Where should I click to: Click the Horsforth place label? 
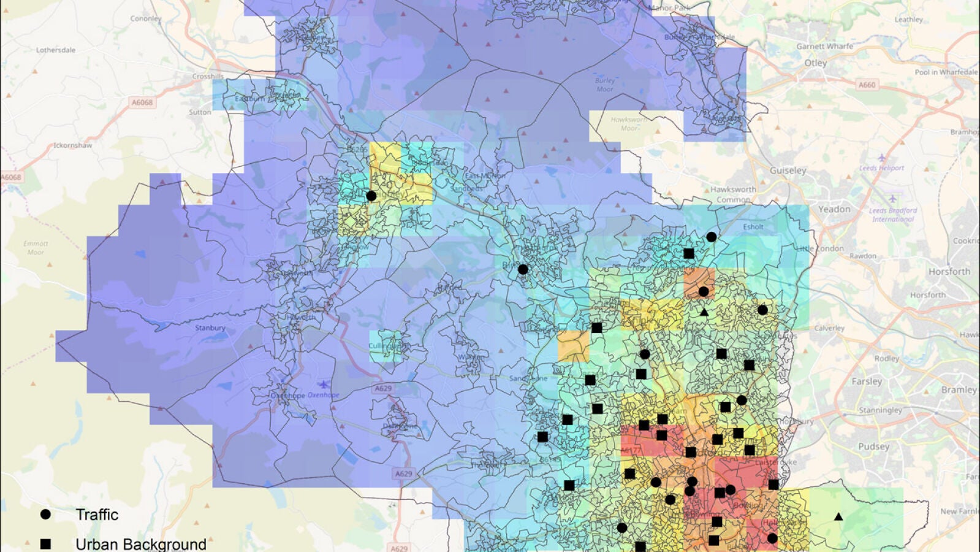pyautogui.click(x=949, y=272)
